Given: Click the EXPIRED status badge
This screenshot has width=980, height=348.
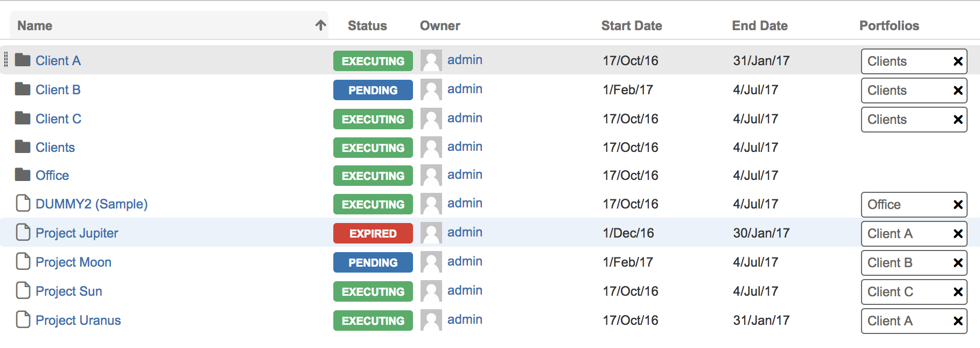Looking at the screenshot, I should click(373, 233).
